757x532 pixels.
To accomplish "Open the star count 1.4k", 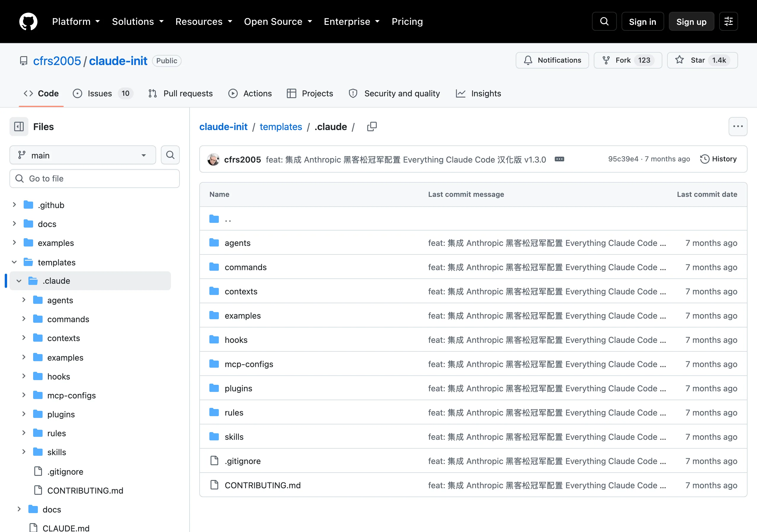I will click(x=719, y=60).
